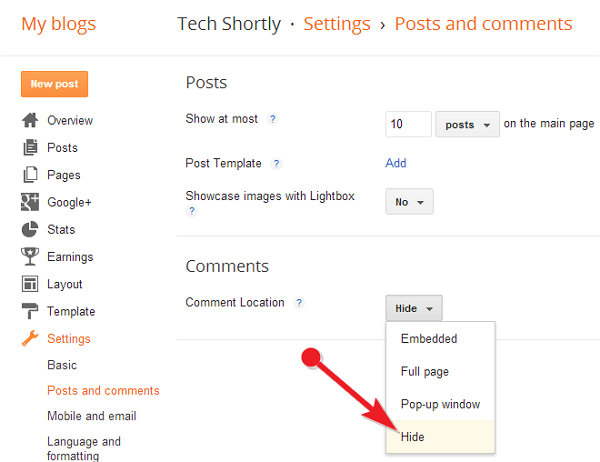The height and width of the screenshot is (462, 600).
Task: Click the Google+ icon in sidebar
Action: pyautogui.click(x=30, y=202)
